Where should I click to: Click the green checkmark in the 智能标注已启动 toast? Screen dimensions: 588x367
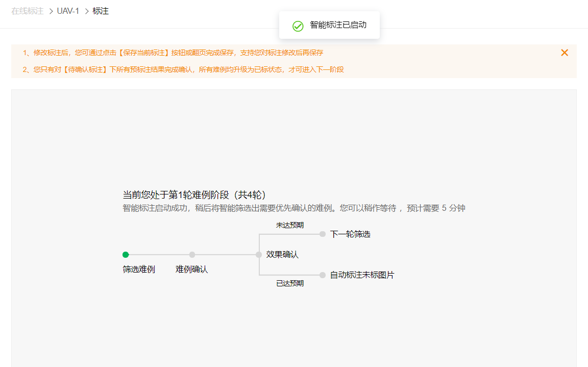tap(298, 26)
